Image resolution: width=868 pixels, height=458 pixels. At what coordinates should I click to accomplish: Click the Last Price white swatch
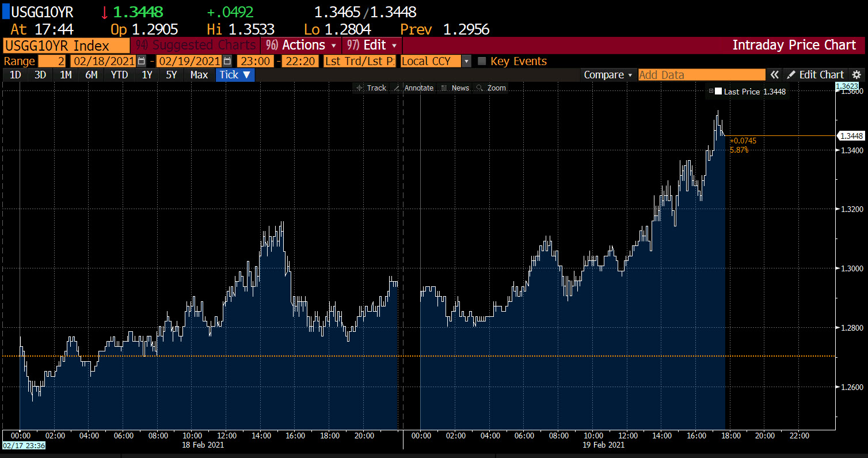[718, 91]
